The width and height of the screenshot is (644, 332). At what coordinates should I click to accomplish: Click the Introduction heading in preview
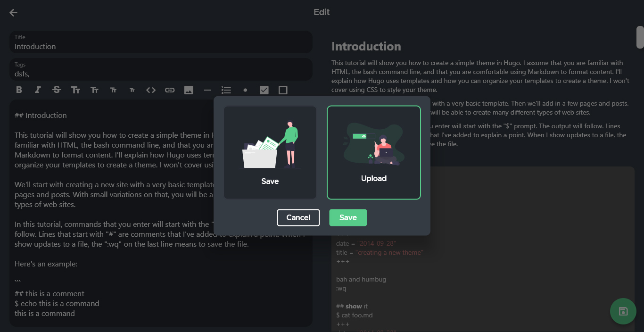[366, 46]
